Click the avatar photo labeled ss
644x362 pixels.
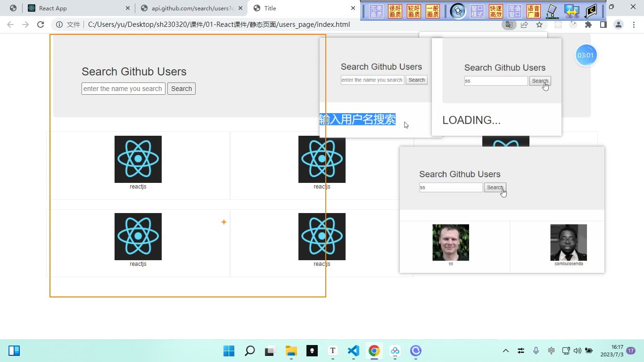(x=451, y=242)
